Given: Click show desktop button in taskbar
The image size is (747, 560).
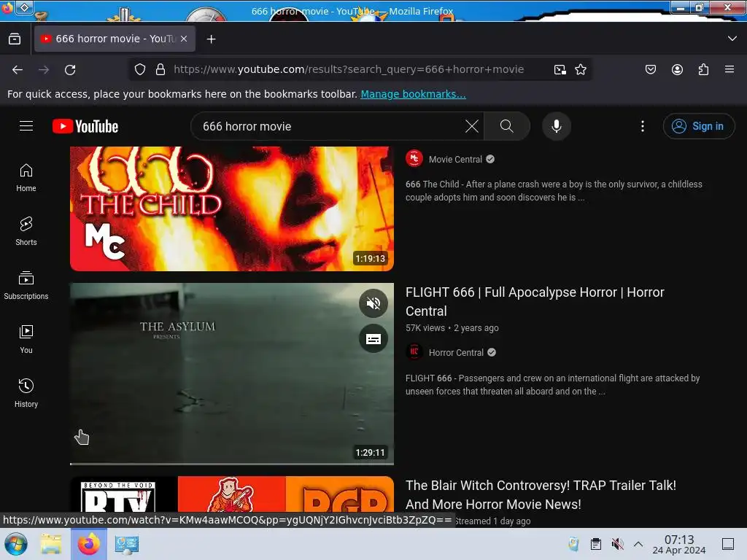Looking at the screenshot, I should point(728,544).
